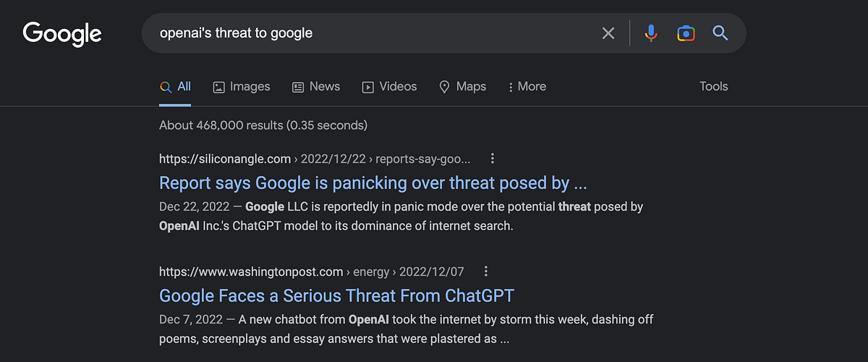Image resolution: width=868 pixels, height=362 pixels.
Task: Open the Tools filter options
Action: pyautogui.click(x=713, y=86)
